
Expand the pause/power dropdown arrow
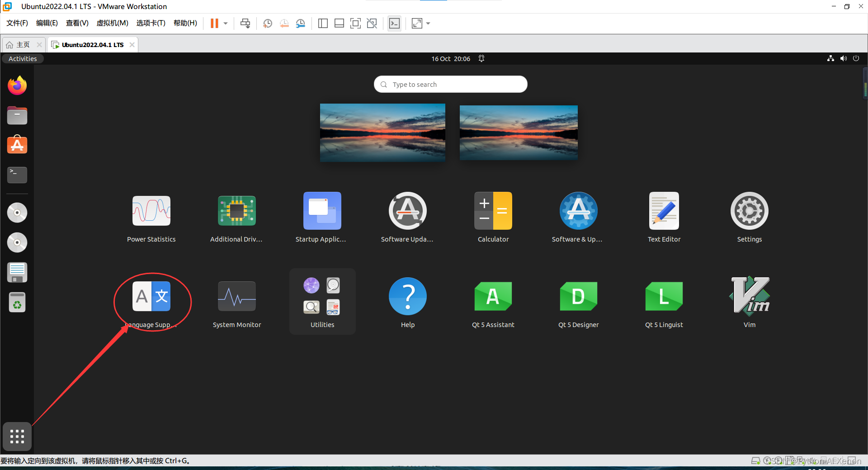[x=226, y=23]
